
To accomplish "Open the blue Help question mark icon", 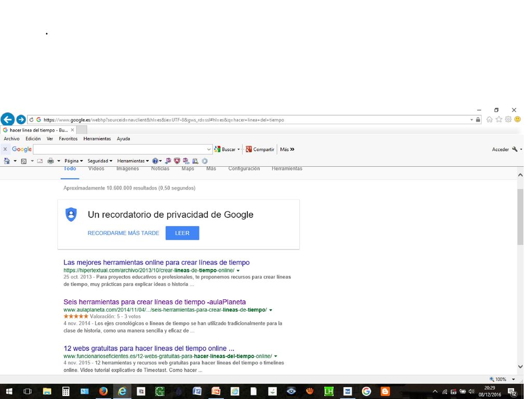I will (155, 161).
